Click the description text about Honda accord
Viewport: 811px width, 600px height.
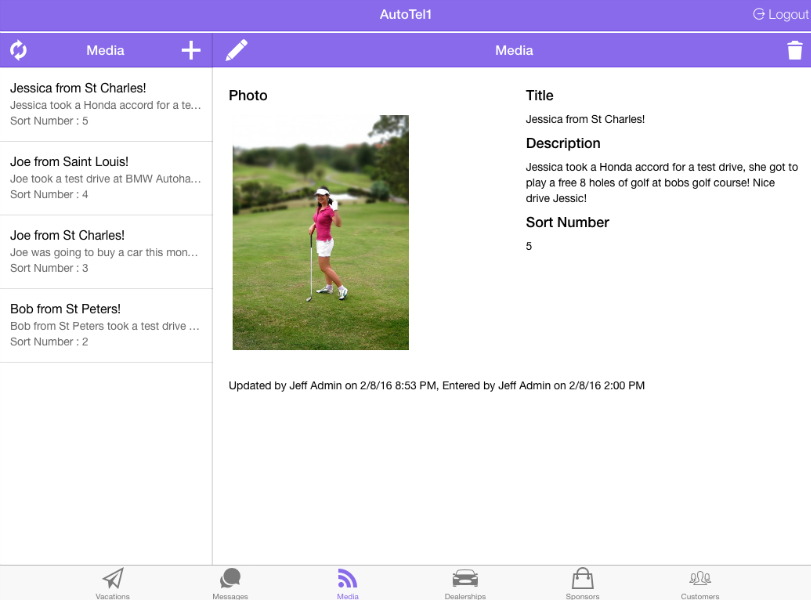[662, 183]
